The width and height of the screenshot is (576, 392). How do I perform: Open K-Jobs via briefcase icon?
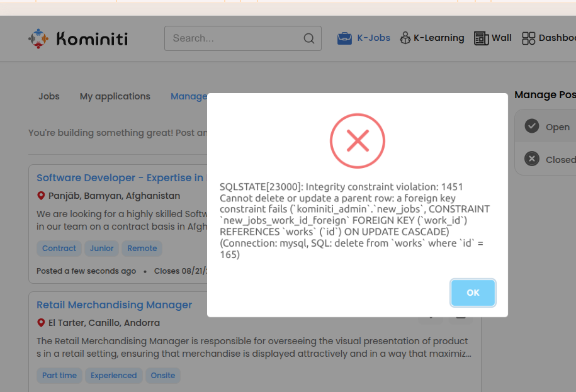pyautogui.click(x=344, y=38)
